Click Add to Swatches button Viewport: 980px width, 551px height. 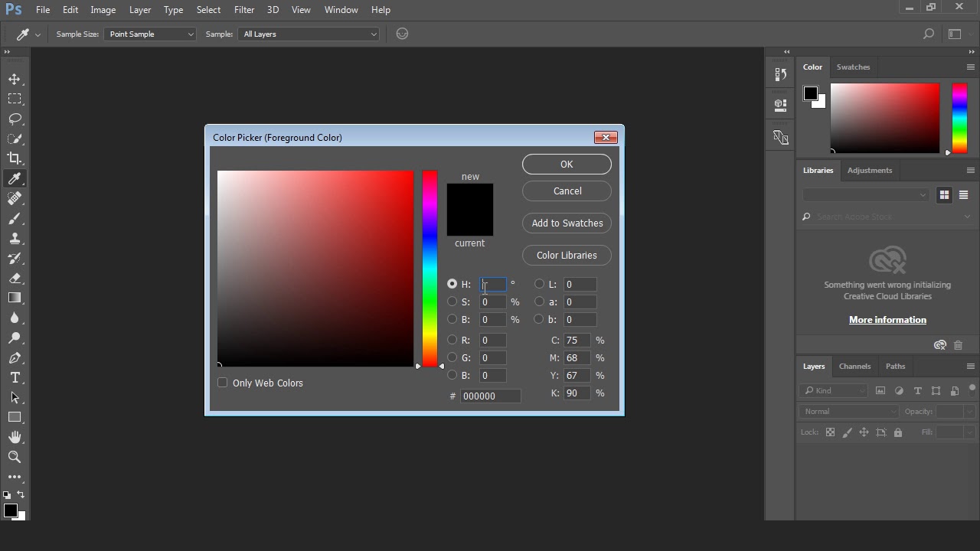pyautogui.click(x=567, y=223)
